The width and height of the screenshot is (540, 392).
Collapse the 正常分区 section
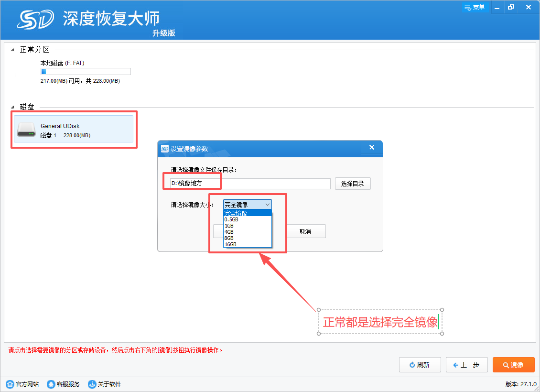tap(12, 50)
